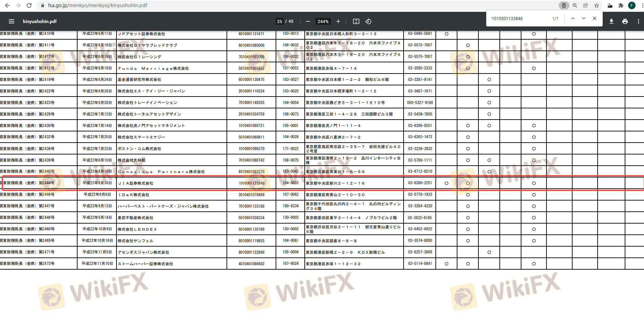The width and height of the screenshot is (644, 334).
Task: Click the browser reload button
Action: click(29, 5)
